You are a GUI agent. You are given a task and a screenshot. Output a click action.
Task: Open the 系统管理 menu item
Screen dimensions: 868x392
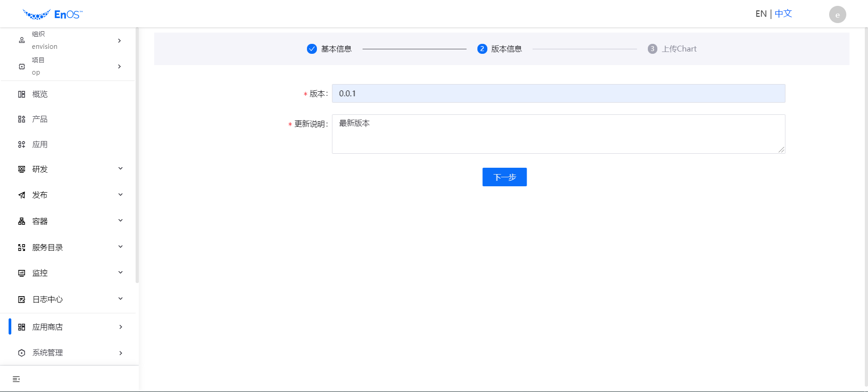[47, 353]
